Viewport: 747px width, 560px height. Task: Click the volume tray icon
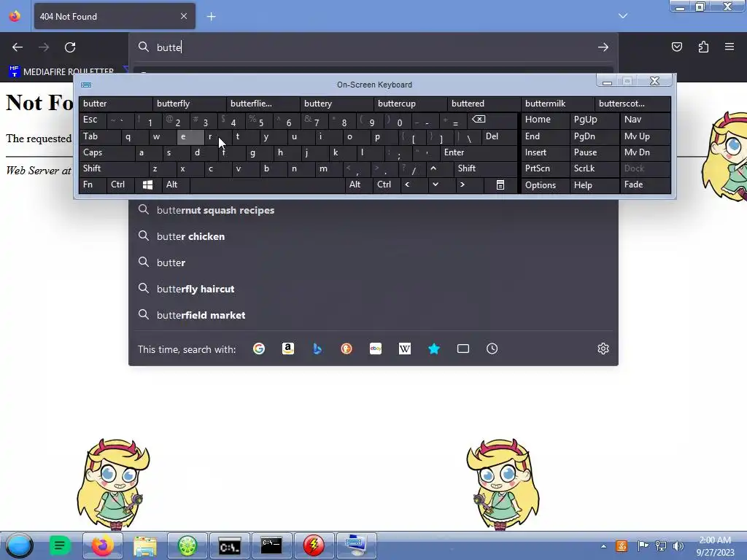tap(678, 546)
